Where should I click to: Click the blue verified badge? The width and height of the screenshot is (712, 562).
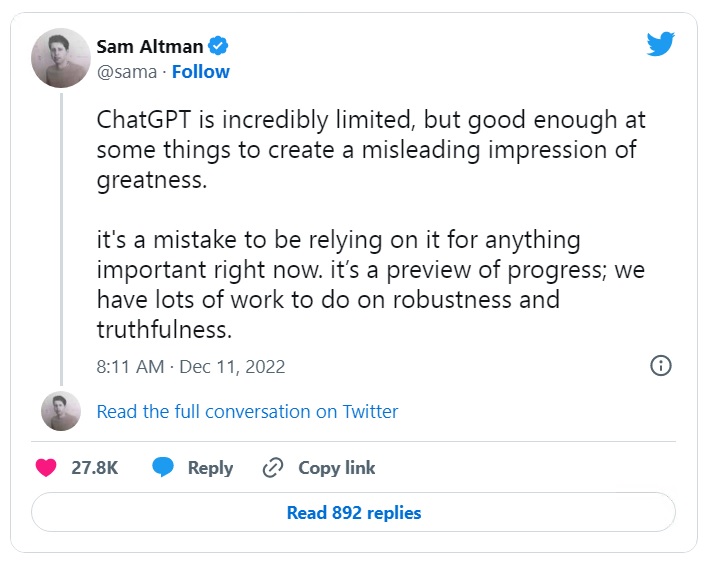click(219, 46)
